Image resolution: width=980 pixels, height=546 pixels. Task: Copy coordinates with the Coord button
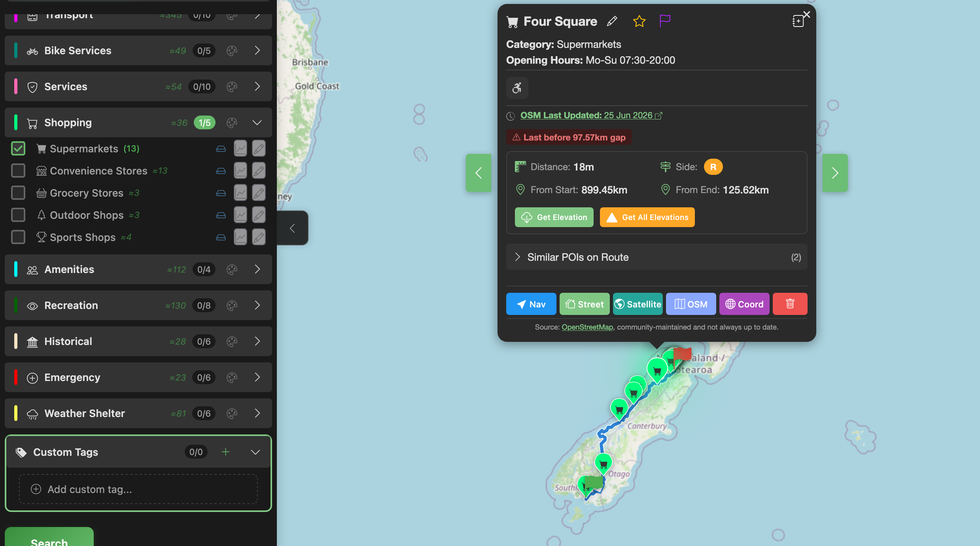tap(744, 304)
